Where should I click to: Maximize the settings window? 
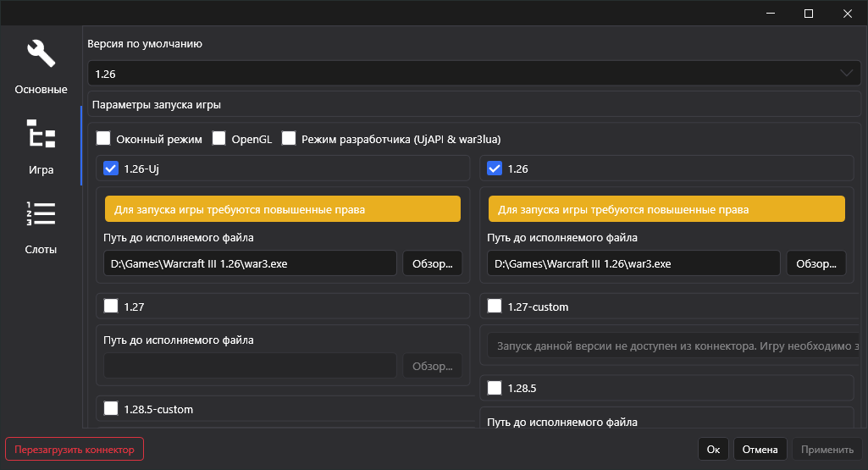click(809, 14)
